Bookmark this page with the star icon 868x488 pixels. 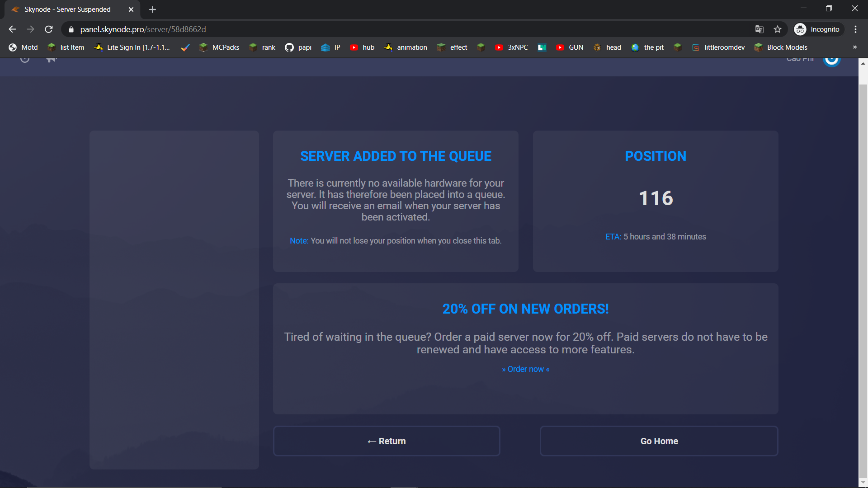tap(778, 29)
